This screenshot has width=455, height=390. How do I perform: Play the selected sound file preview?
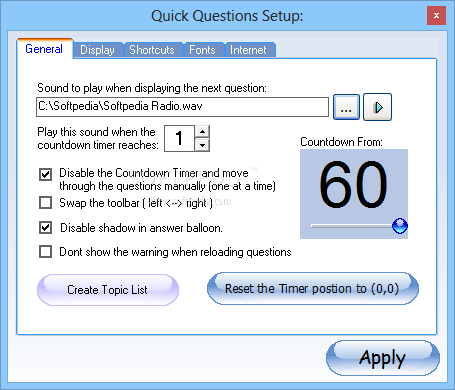tap(377, 107)
